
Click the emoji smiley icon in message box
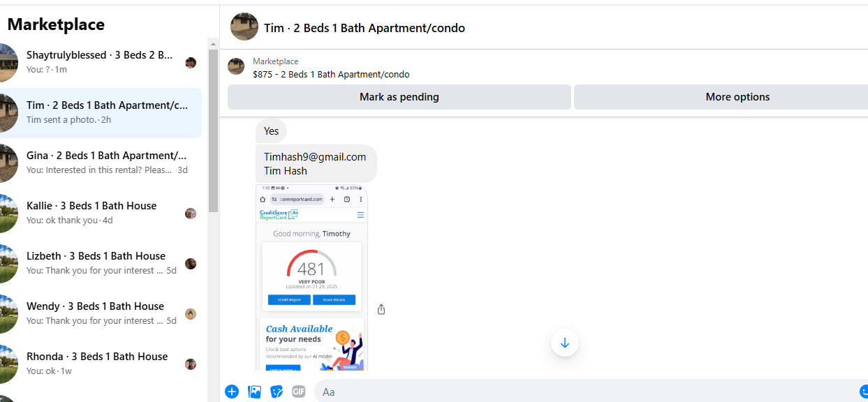click(x=864, y=392)
